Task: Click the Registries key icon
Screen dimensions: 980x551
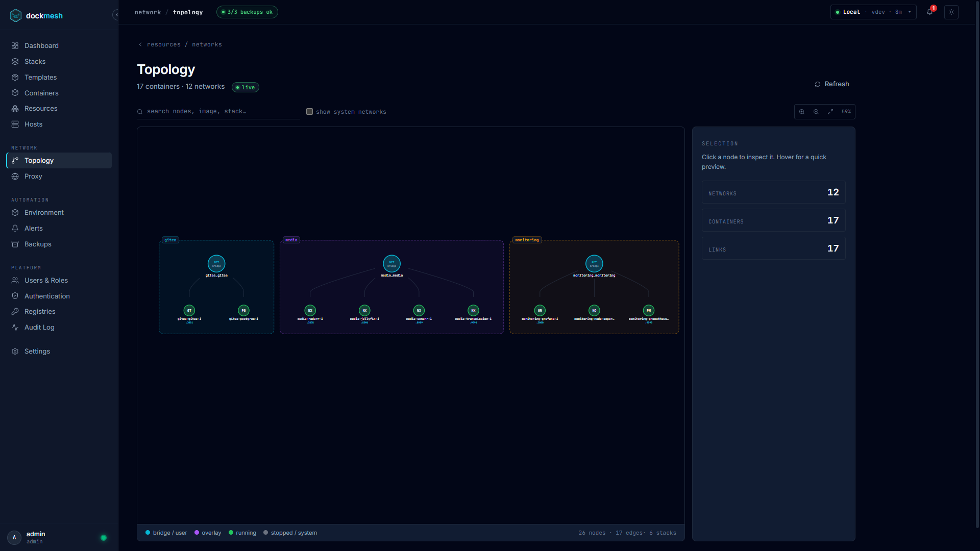Action: [15, 311]
